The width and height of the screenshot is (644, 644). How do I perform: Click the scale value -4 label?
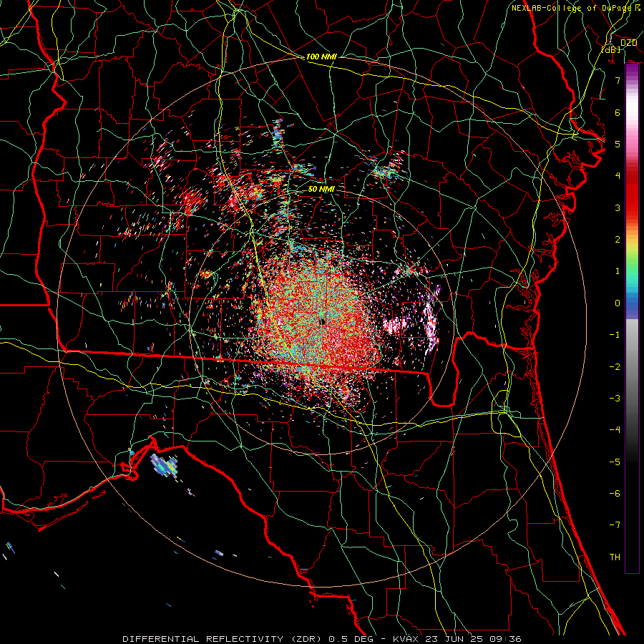pyautogui.click(x=615, y=430)
